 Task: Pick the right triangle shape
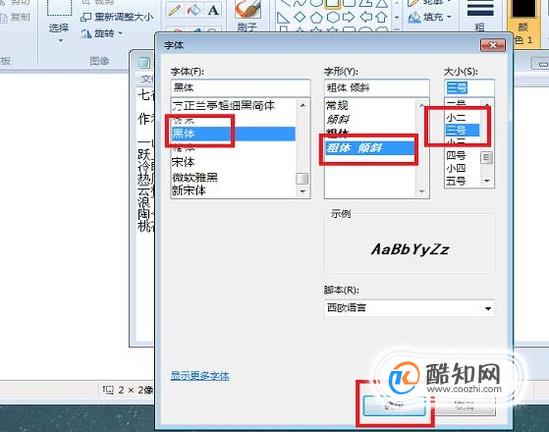click(283, 17)
